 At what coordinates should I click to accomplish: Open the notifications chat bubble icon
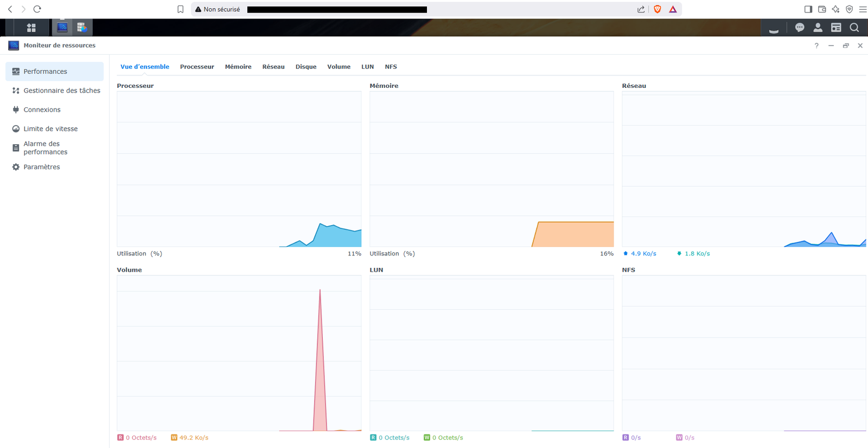[x=799, y=28]
